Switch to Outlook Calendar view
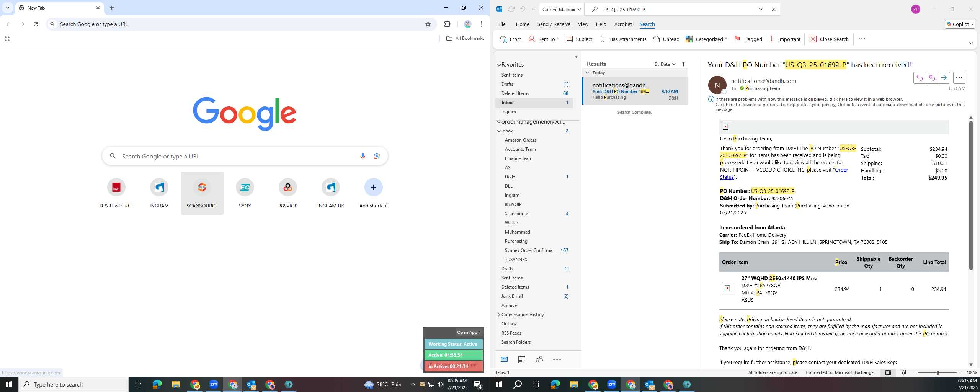This screenshot has width=980, height=392. pos(521,359)
